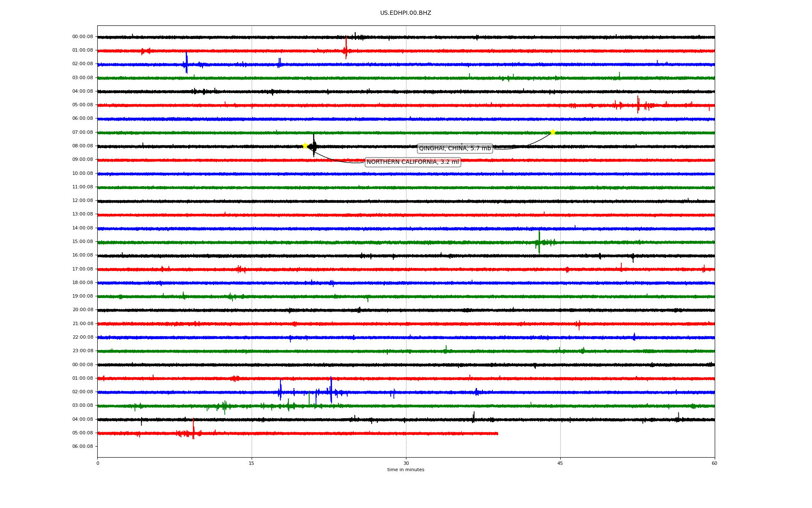Viewport: 812px width, 508px height.
Task: Click the yellow star on the 08:00:08 trace
Action: coord(304,146)
